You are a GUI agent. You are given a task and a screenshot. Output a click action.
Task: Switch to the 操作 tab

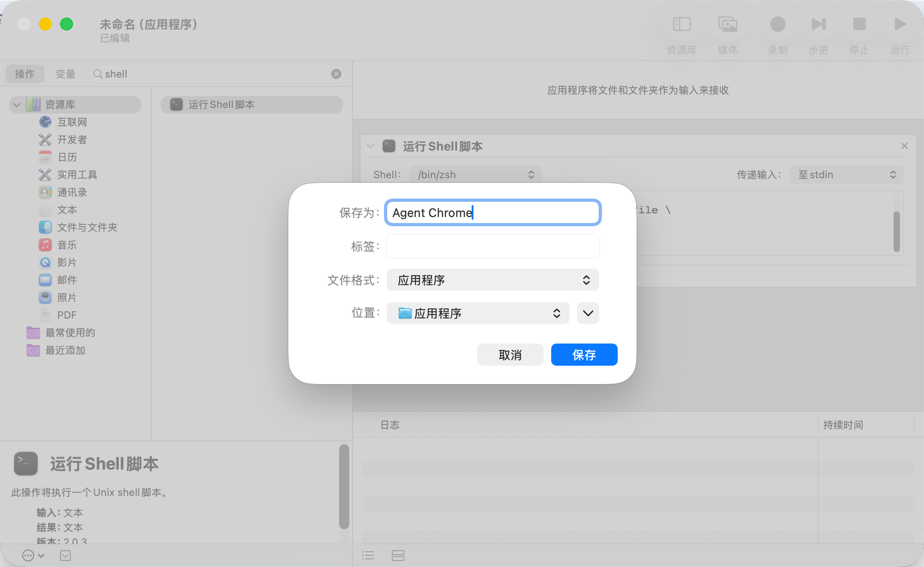pos(24,74)
